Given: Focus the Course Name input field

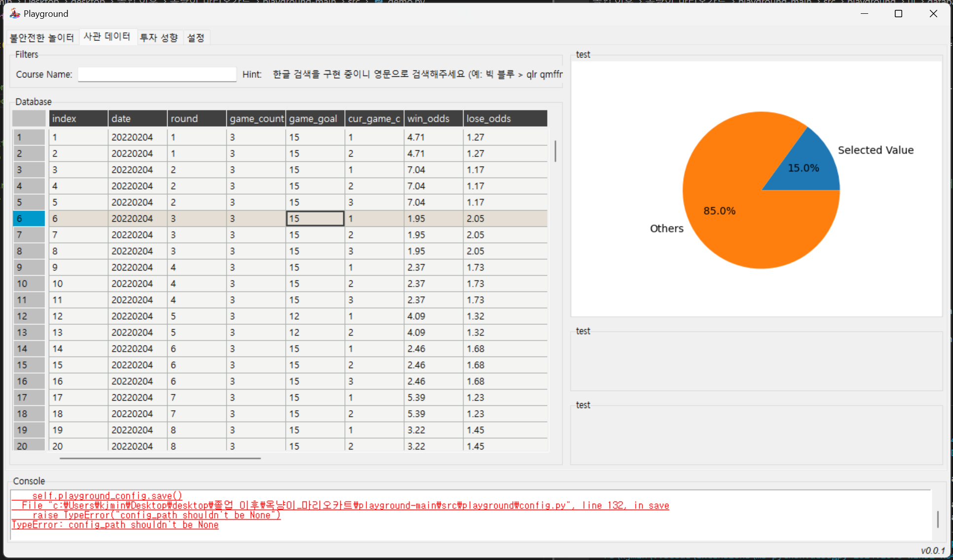Looking at the screenshot, I should point(157,74).
